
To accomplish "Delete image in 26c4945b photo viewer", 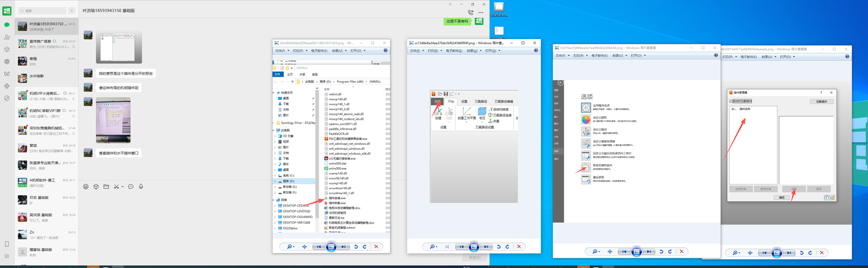I will click(x=376, y=246).
